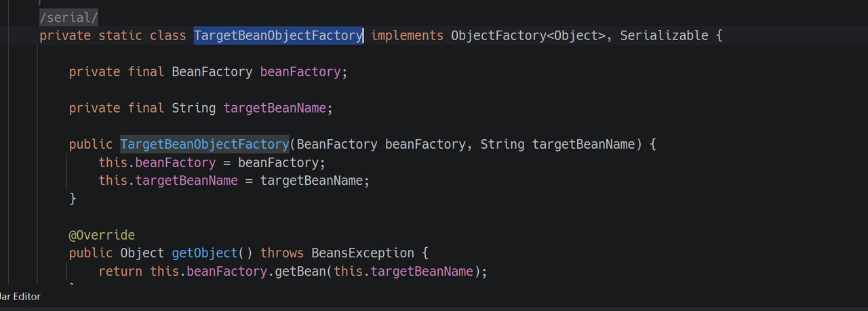The image size is (868, 311).
Task: Click BeanFactory type in the field declaration
Action: tap(212, 71)
